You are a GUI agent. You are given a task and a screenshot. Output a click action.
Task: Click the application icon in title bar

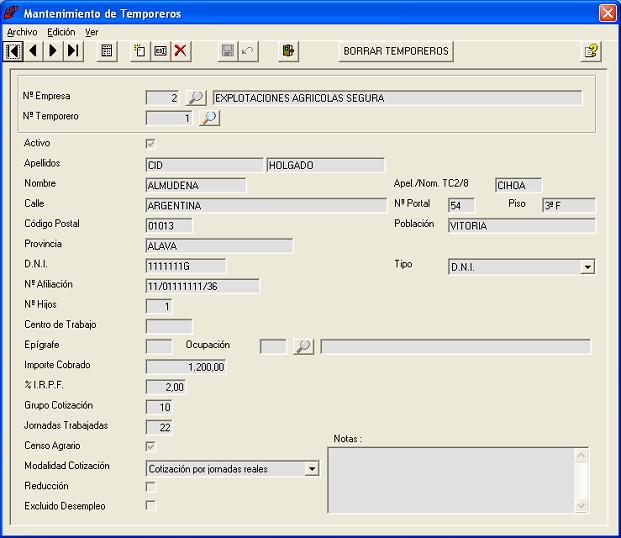pos(11,13)
